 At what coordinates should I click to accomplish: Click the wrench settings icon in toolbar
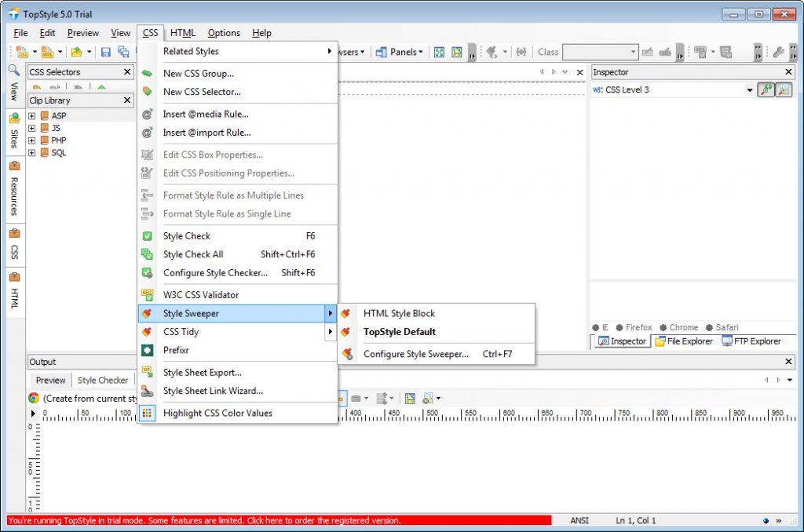[778, 52]
